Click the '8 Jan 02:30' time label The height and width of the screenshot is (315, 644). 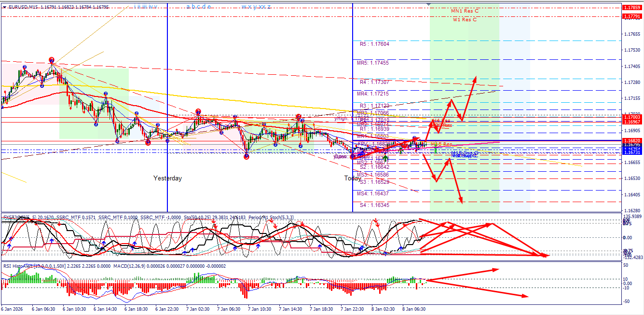[383, 309]
